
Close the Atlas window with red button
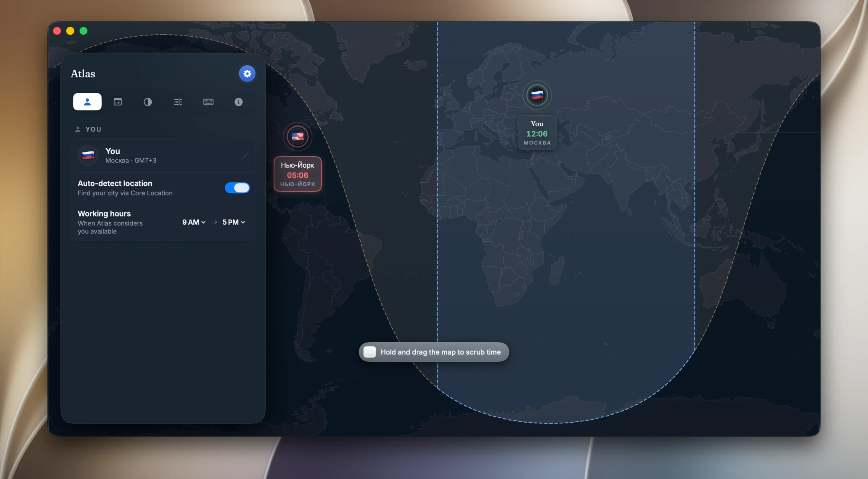coord(57,31)
